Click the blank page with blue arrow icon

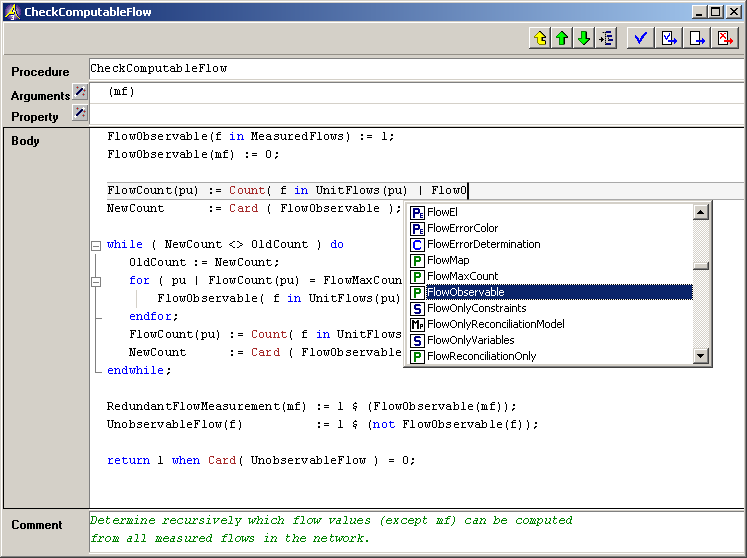point(697,38)
